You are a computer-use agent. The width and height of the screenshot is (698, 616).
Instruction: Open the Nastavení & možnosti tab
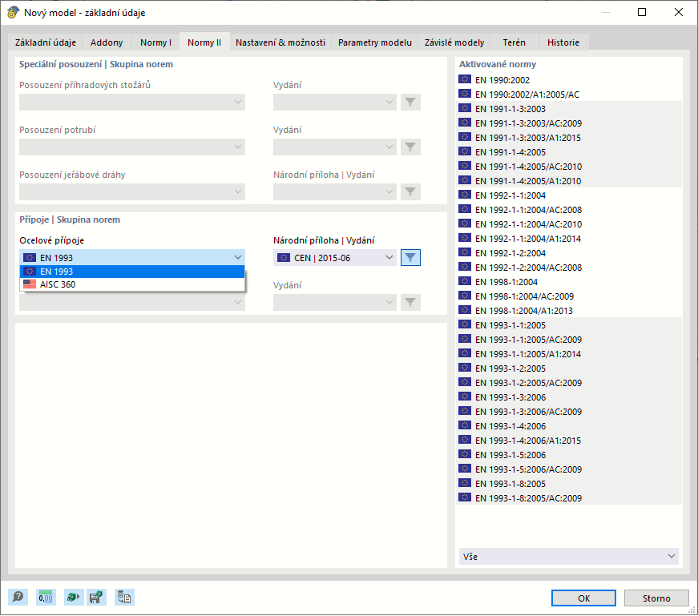280,42
